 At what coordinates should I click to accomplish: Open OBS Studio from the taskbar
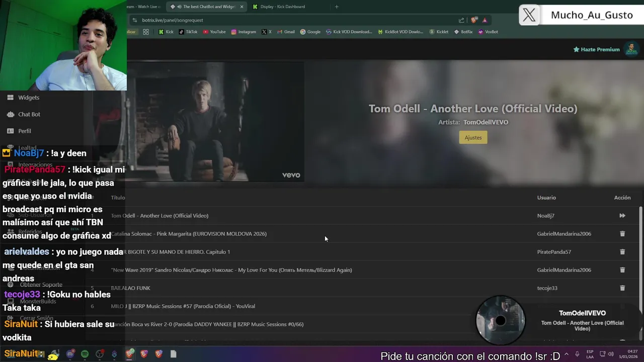point(100,354)
